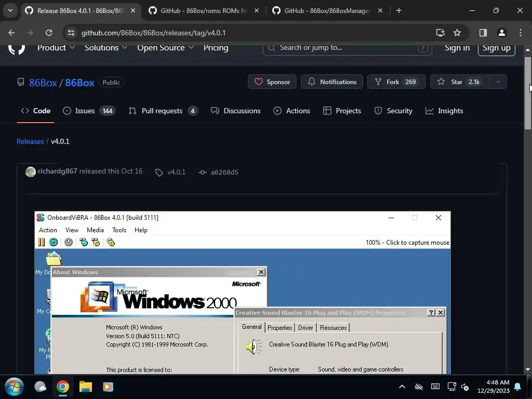The height and width of the screenshot is (399, 532).
Task: Click Sign up button
Action: point(496,48)
